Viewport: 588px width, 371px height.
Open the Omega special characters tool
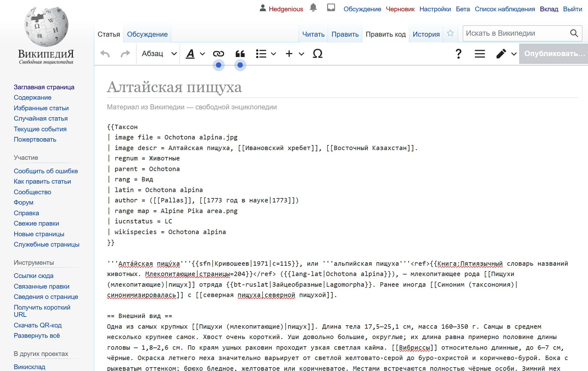pos(317,54)
